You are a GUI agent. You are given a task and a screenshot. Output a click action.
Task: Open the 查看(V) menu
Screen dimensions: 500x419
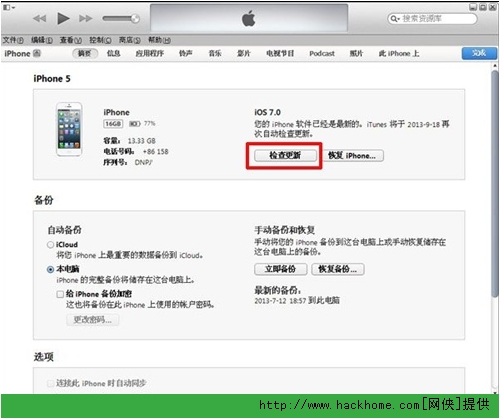click(71, 40)
